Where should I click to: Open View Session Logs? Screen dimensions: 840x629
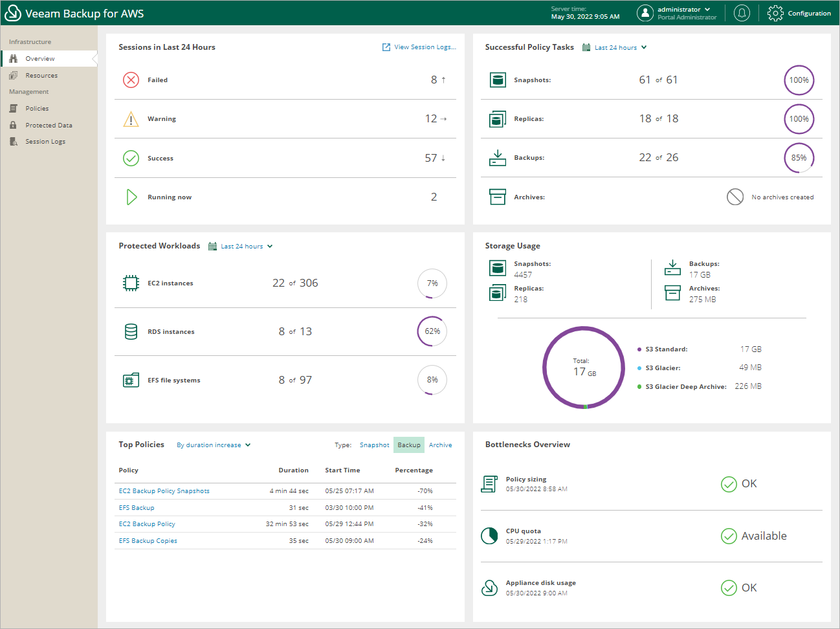coord(419,47)
